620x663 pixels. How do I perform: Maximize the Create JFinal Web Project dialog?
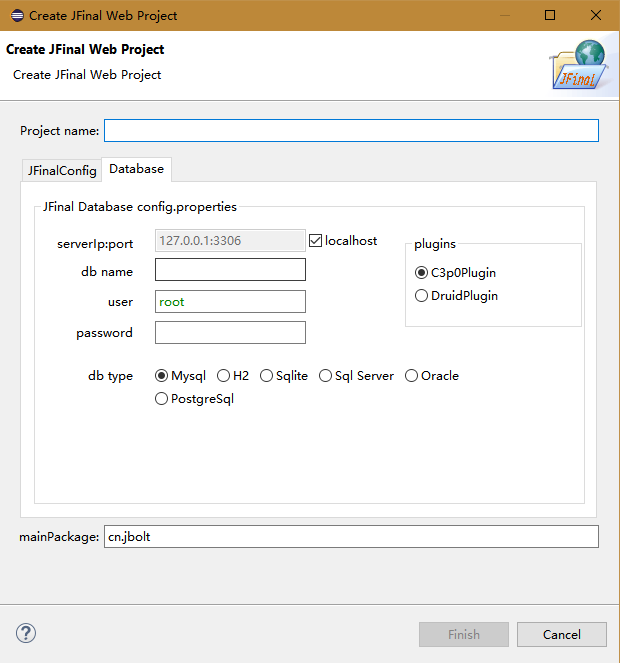550,15
